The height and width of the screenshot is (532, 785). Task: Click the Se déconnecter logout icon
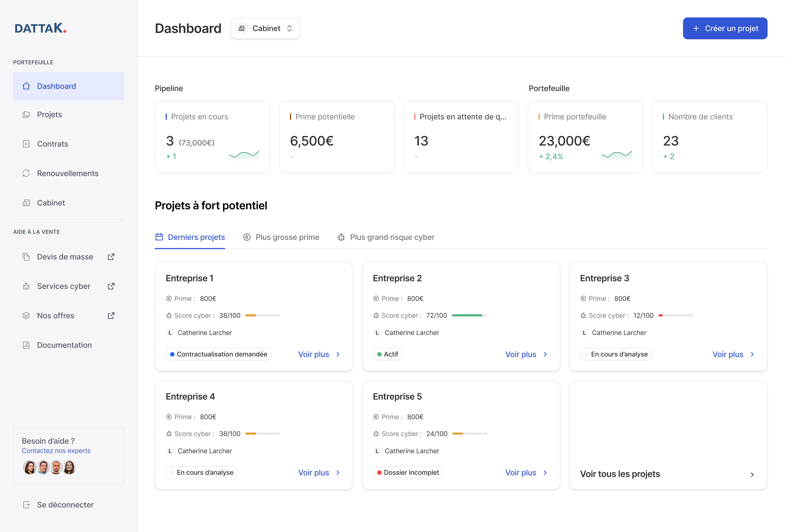(x=26, y=505)
